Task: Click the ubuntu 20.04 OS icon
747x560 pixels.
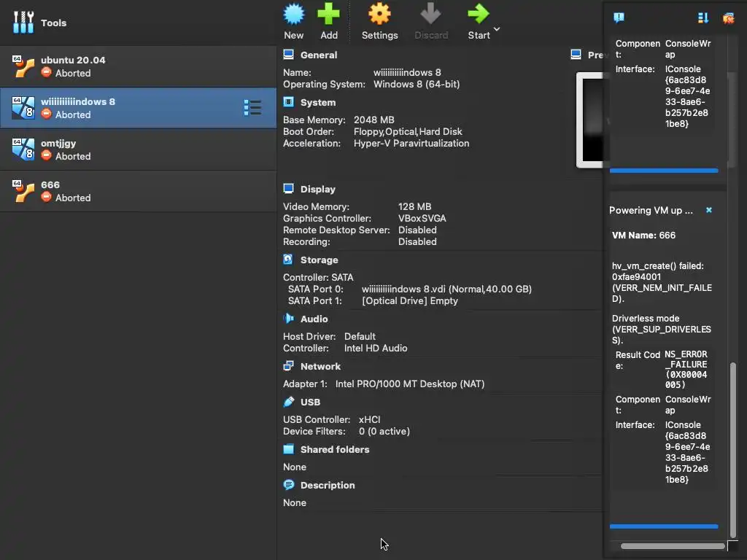Action: [x=23, y=66]
